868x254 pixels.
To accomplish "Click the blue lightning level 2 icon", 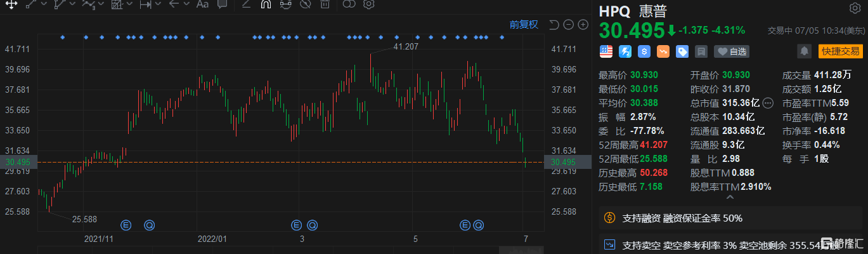I will click(x=625, y=51).
